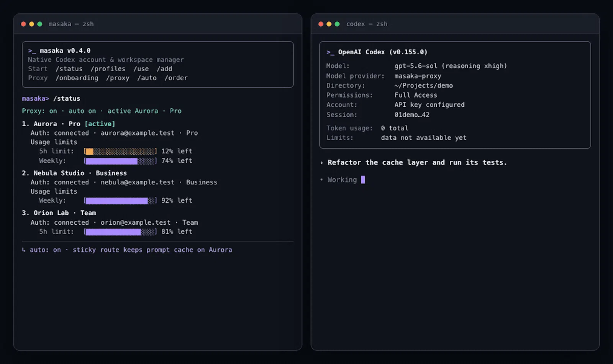Select the /profiles command

pos(108,69)
